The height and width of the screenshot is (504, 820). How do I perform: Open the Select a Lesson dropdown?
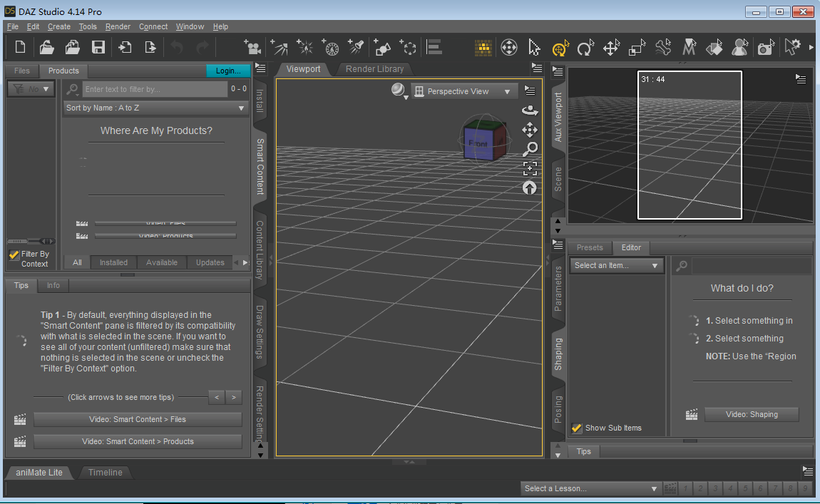coord(591,488)
